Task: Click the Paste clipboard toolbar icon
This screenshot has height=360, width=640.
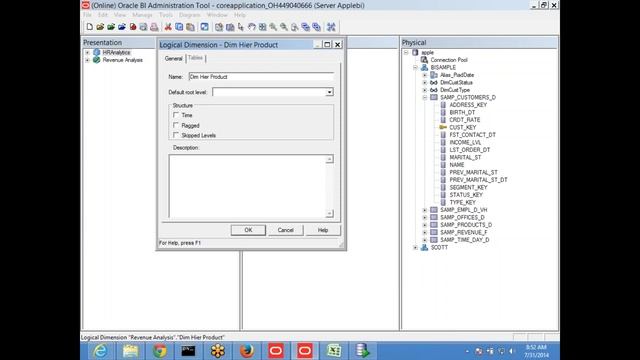Action: [x=190, y=27]
